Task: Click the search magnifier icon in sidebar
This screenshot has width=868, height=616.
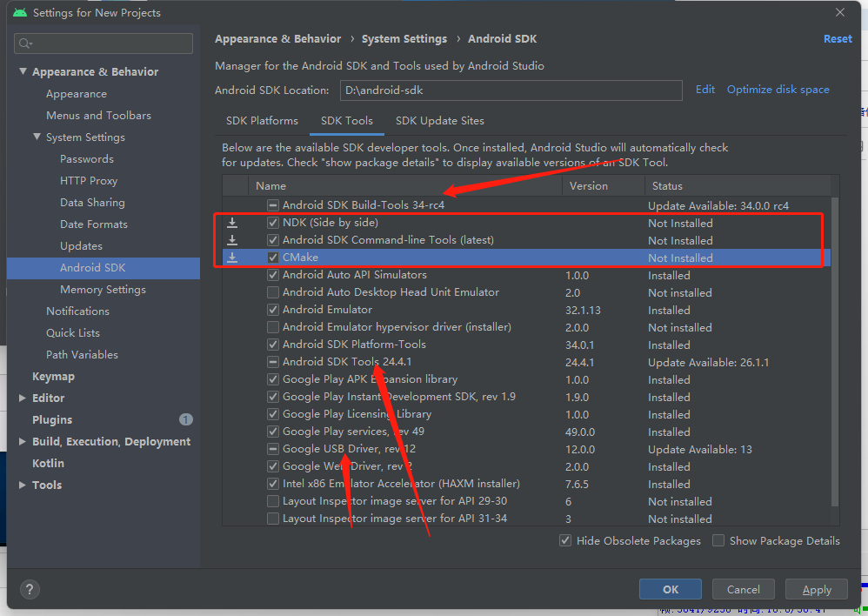Action: 25,44
